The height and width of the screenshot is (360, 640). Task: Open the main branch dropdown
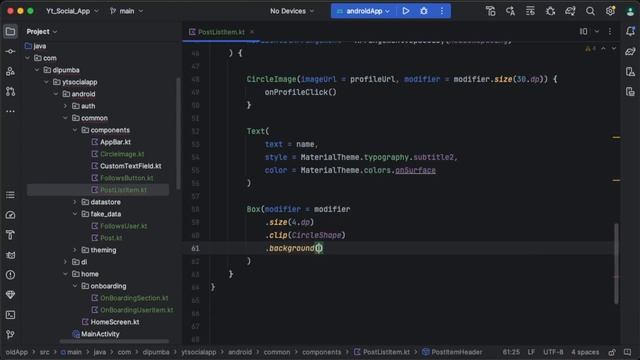click(127, 11)
